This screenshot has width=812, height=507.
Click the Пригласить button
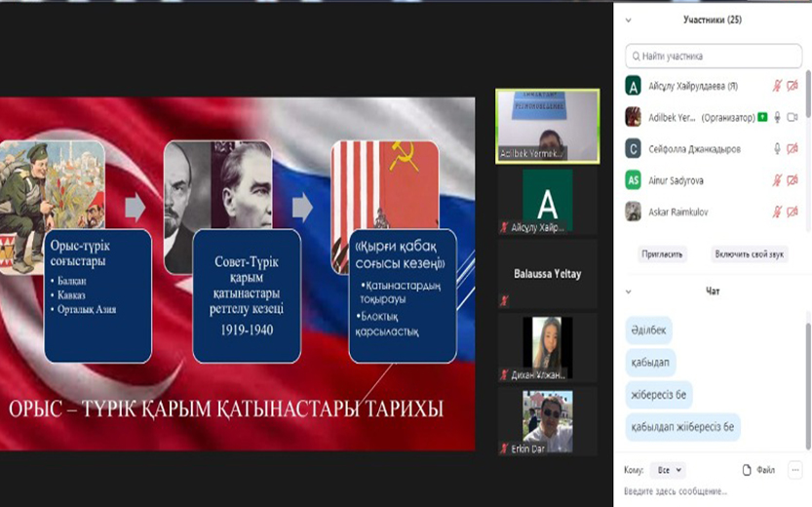coord(662,254)
